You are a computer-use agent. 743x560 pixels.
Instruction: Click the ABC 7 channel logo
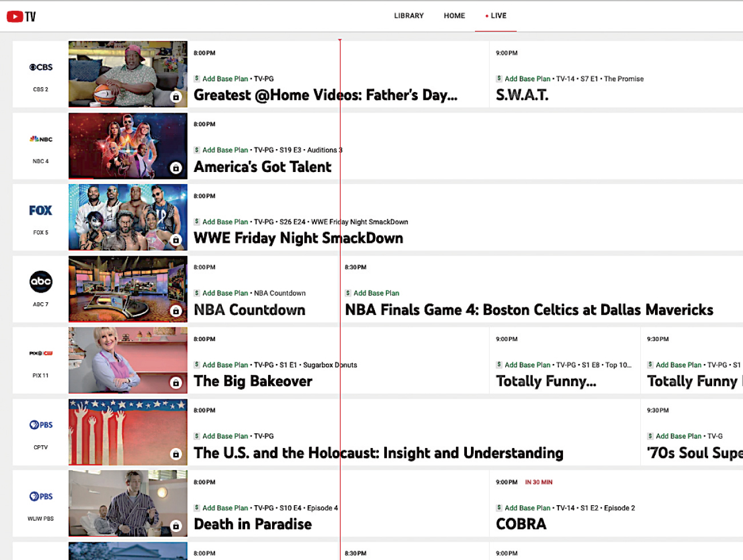(x=41, y=282)
